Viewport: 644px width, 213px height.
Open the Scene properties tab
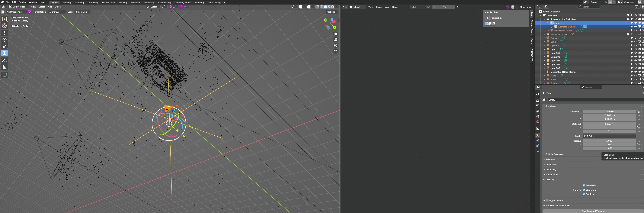pyautogui.click(x=537, y=117)
